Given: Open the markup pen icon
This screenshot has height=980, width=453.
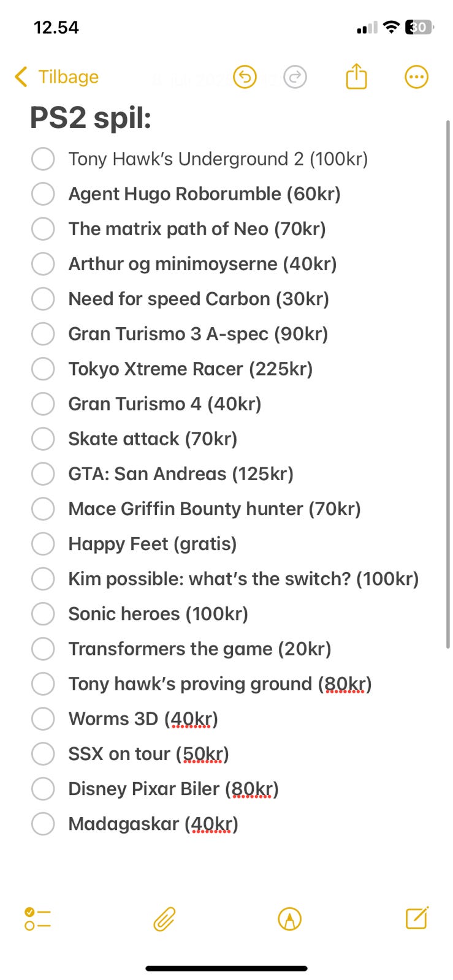Looking at the screenshot, I should 289,919.
